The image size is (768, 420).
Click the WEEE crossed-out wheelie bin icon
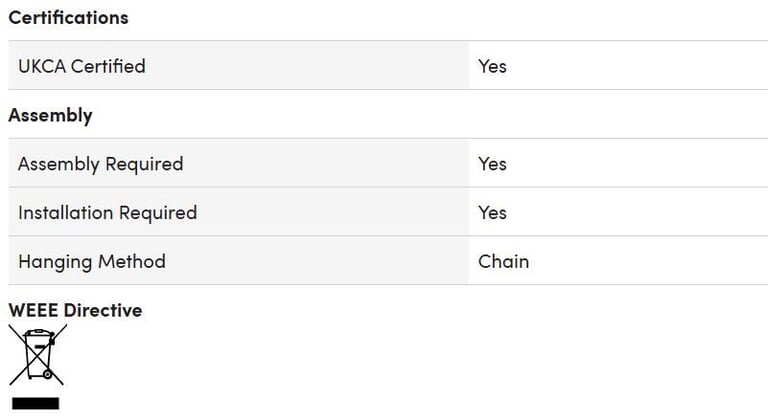point(38,355)
